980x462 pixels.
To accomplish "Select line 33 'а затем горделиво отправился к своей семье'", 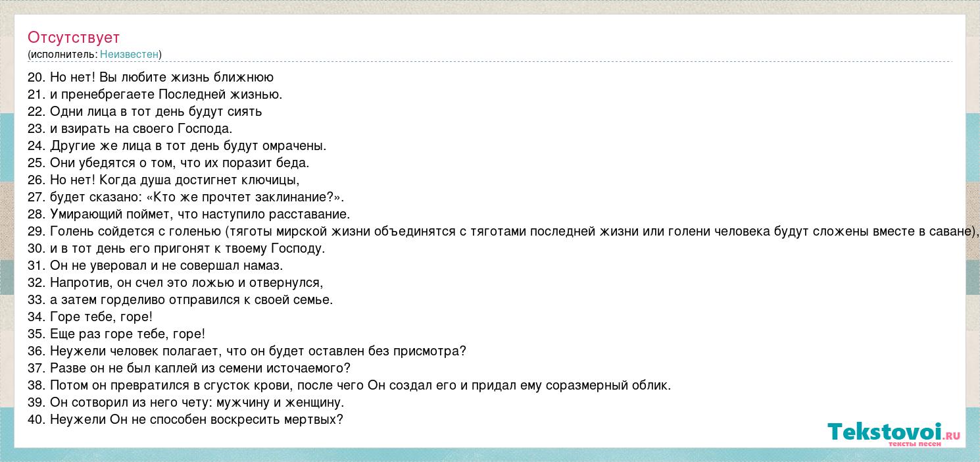I will (180, 299).
